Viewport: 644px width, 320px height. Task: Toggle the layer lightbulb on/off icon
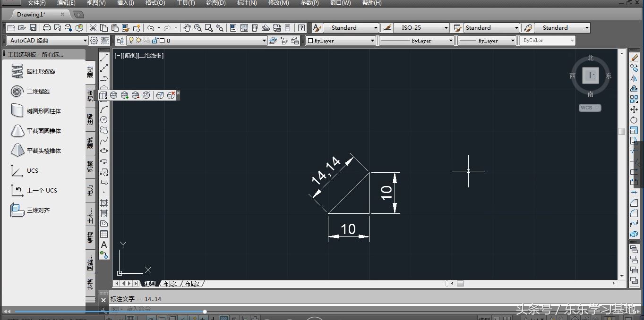131,41
